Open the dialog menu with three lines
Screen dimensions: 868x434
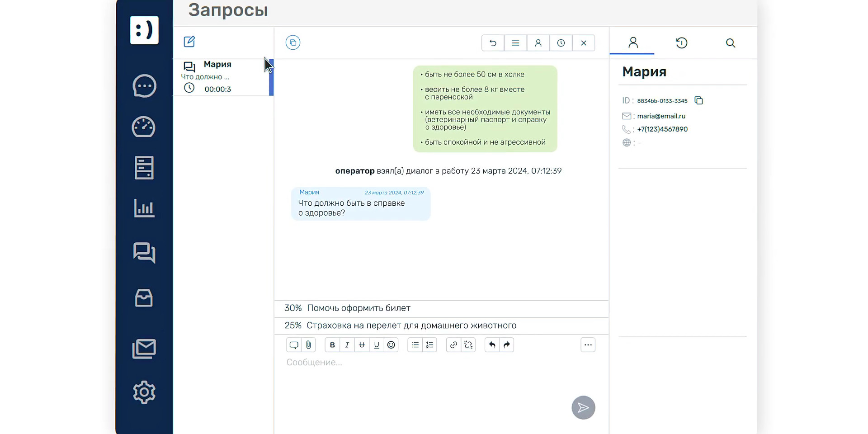point(515,43)
